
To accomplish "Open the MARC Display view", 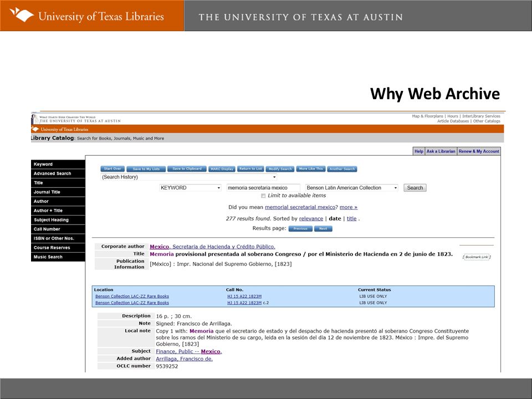I will (222, 169).
